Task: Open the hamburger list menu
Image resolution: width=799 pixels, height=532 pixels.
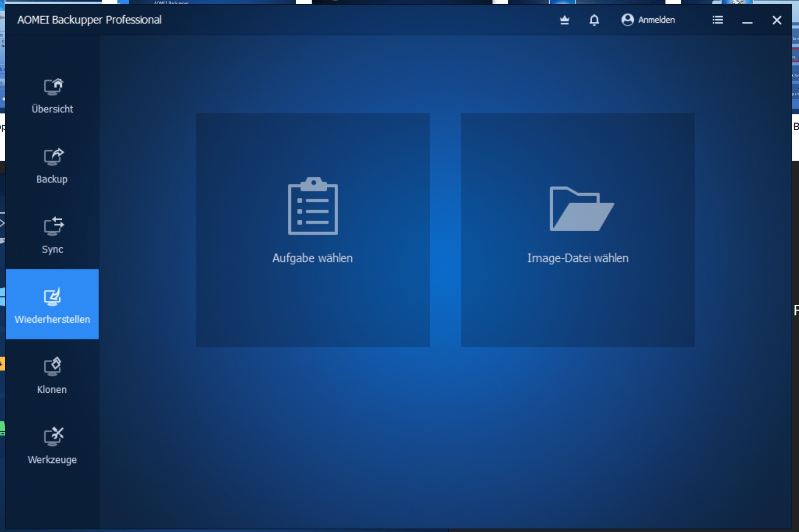Action: point(718,20)
